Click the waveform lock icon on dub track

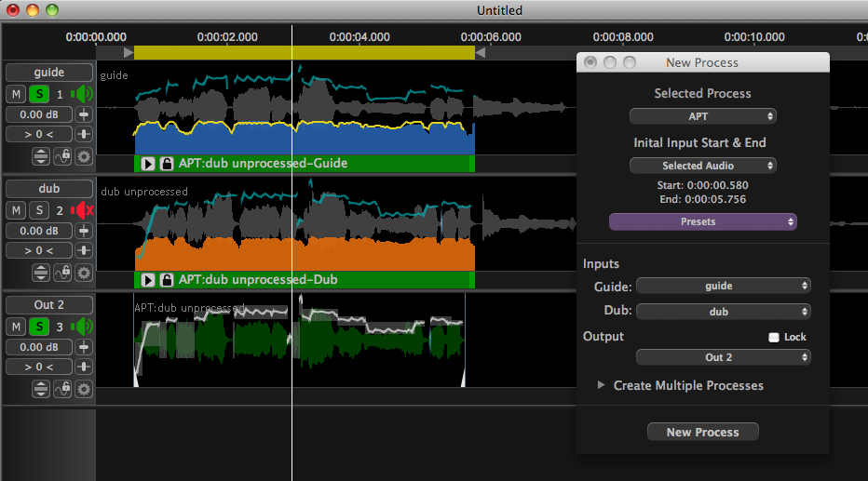coord(62,273)
